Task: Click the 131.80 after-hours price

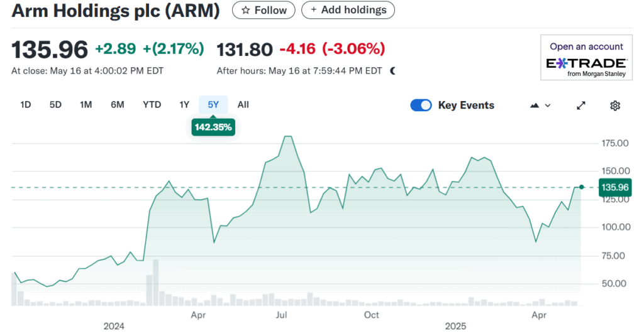Action: [245, 50]
